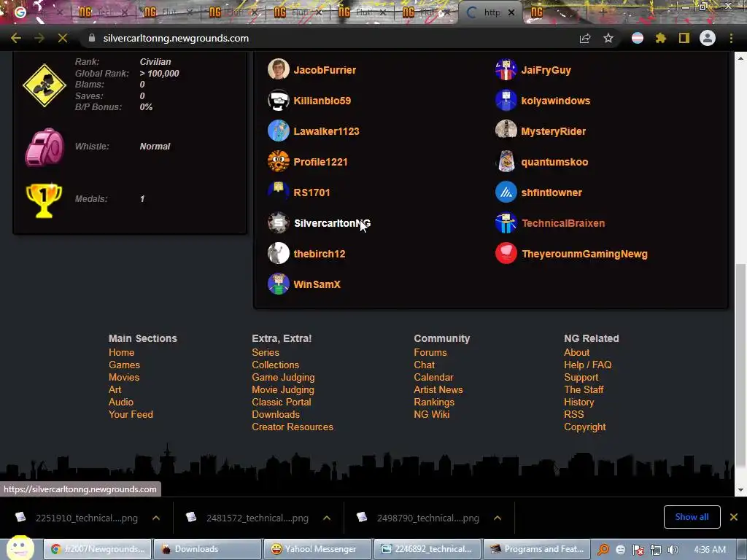
Task: Open the Creator Resources footer link
Action: click(x=293, y=427)
